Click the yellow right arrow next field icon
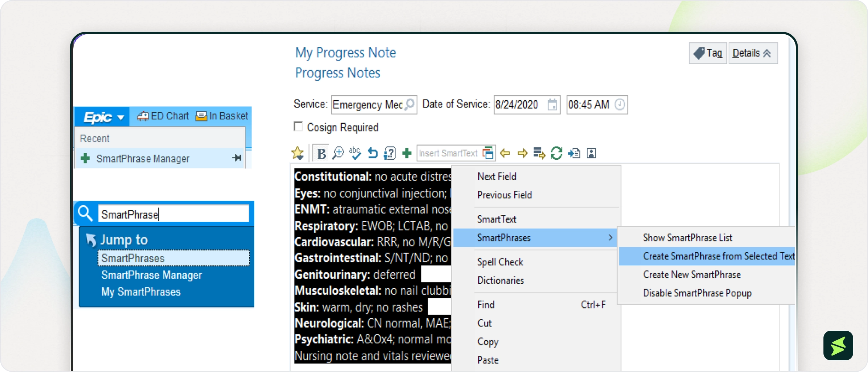This screenshot has width=868, height=372. click(522, 153)
